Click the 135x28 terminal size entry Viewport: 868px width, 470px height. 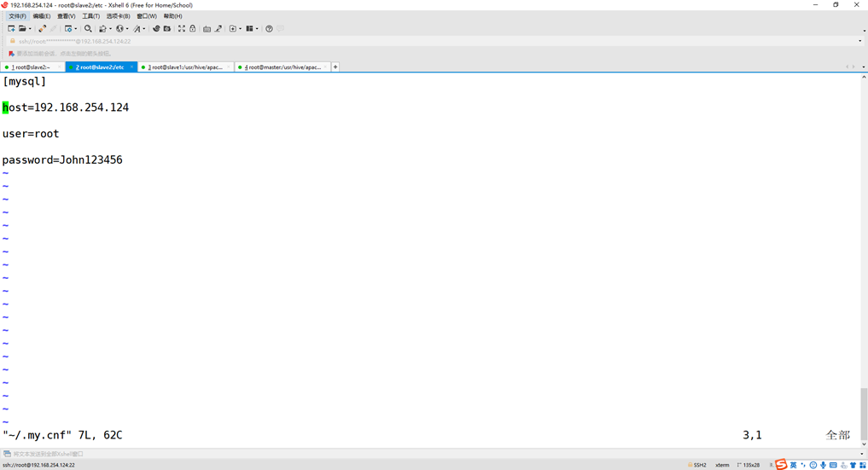(x=749, y=465)
